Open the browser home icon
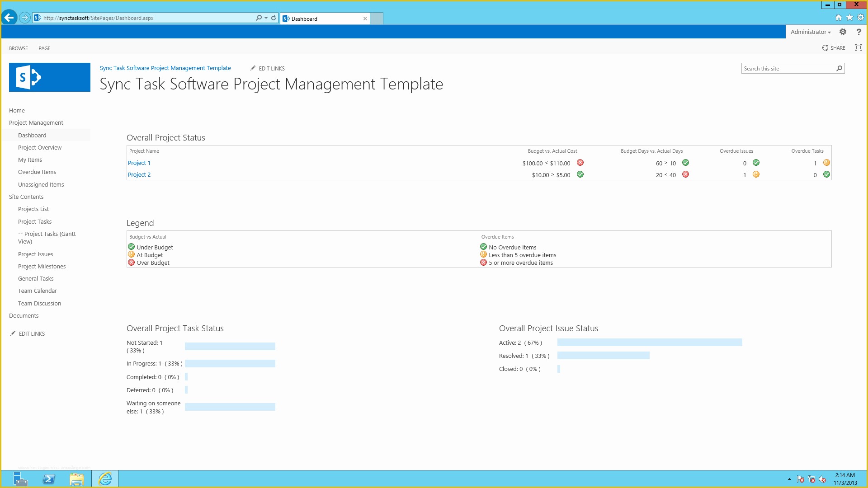The image size is (868, 488). [x=839, y=18]
